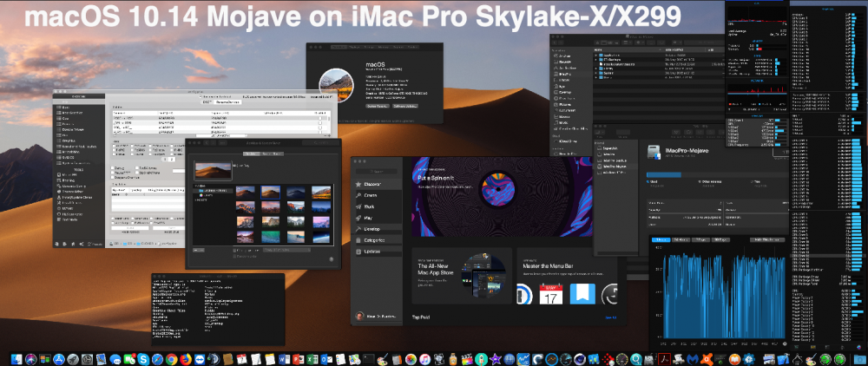Toggle Change picture checkbox in Desktop preferences

[234, 250]
